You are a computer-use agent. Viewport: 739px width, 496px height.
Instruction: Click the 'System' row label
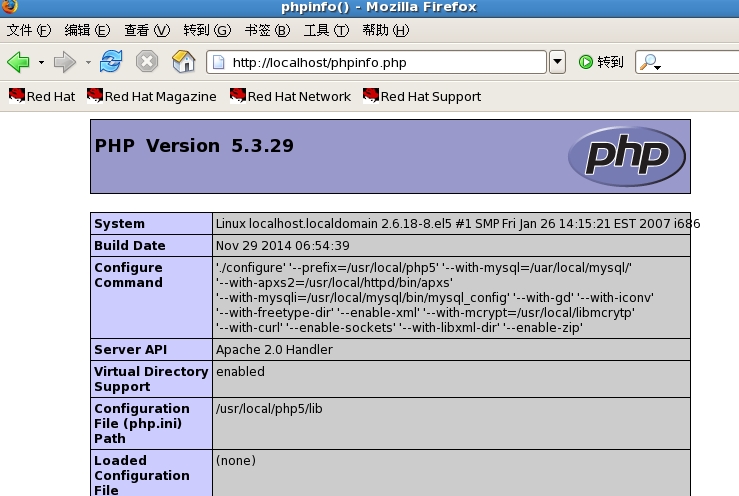coord(119,223)
